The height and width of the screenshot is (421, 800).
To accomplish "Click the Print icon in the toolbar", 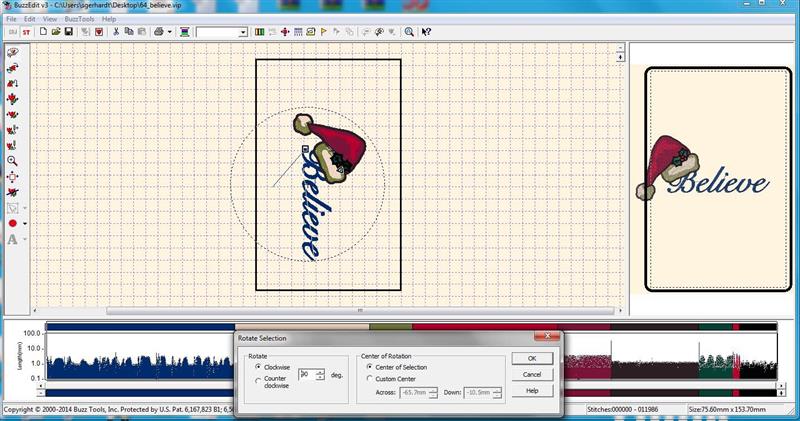I will pyautogui.click(x=159, y=32).
